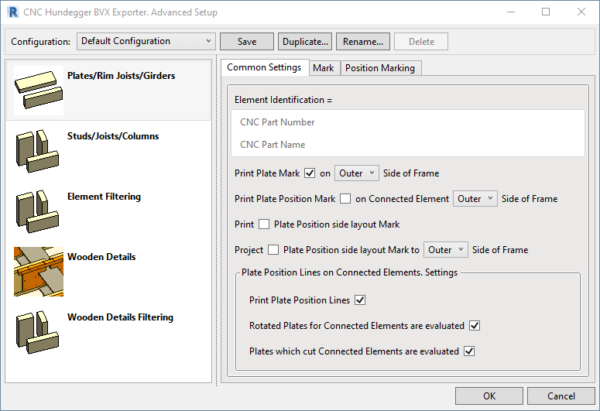Screen dimensions: 600x411
Task: Select the Wooden Details label
Action: click(x=101, y=257)
